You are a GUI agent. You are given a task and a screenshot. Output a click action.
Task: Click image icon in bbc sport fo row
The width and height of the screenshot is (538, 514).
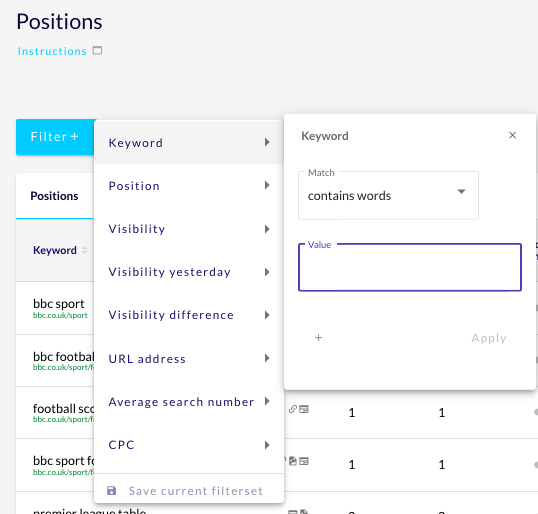pyautogui.click(x=293, y=461)
